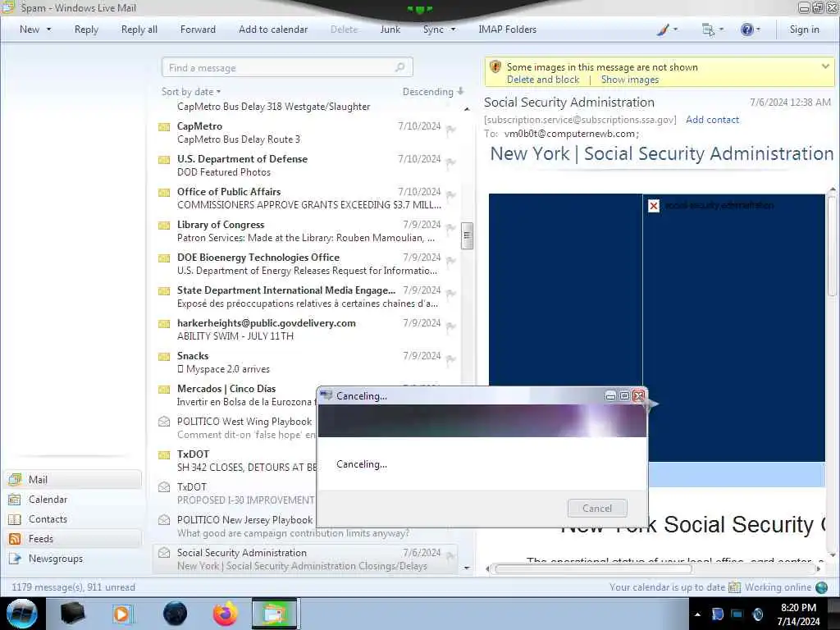The width and height of the screenshot is (840, 630).
Task: Open the Help question mark icon
Action: coord(746,30)
